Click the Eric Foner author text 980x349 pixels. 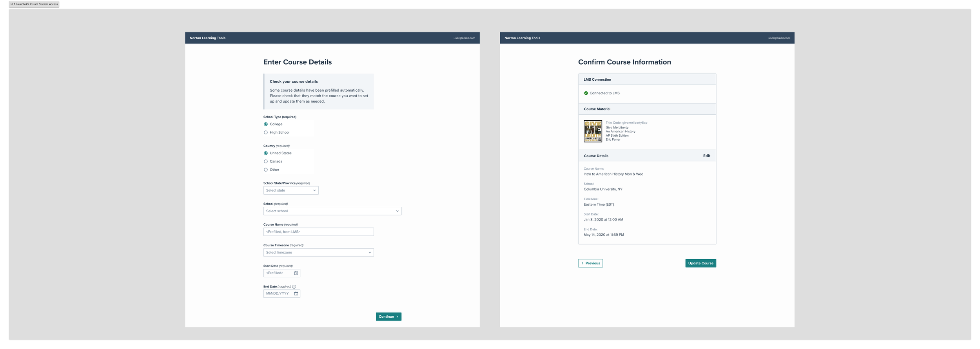click(613, 139)
